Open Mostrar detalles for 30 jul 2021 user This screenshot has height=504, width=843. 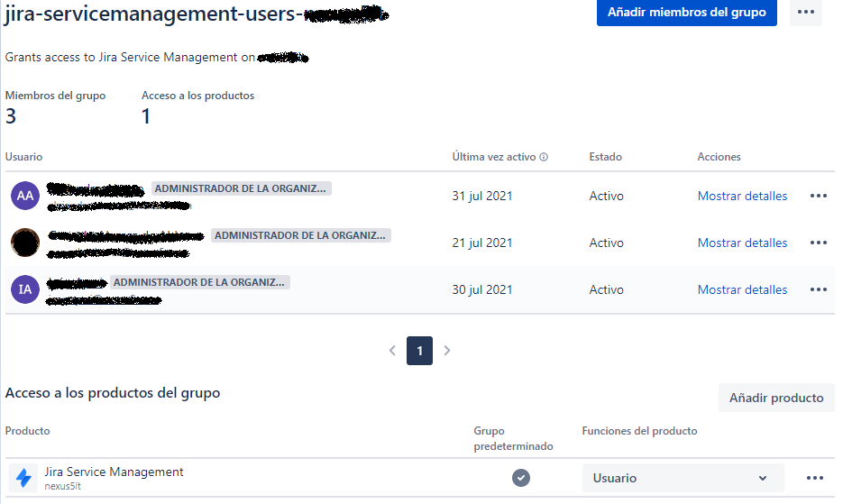[742, 289]
